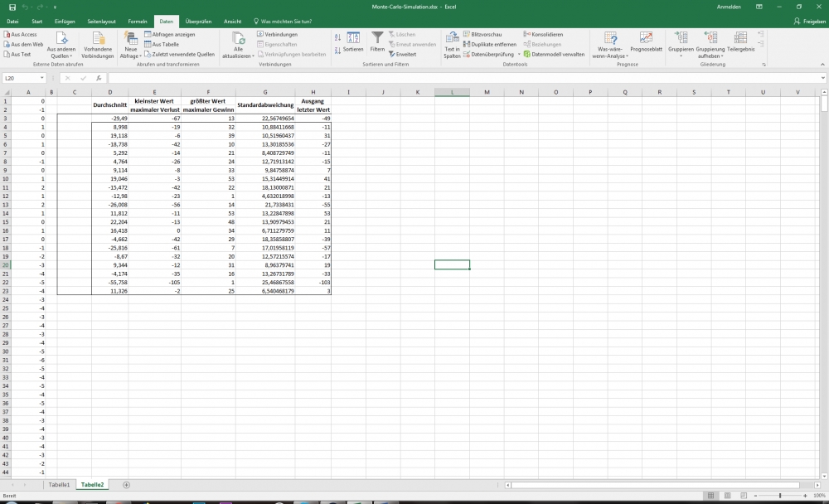
Task: Click the Freigeben button
Action: point(810,22)
